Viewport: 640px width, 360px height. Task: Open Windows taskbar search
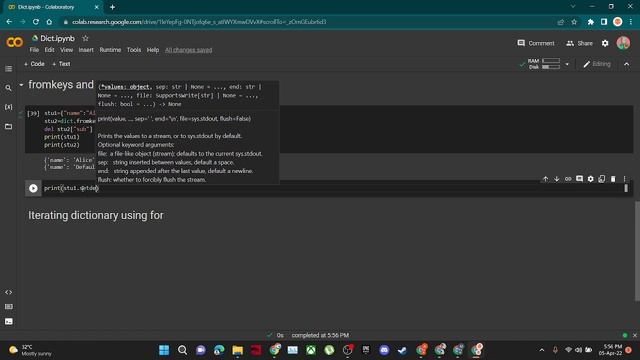coord(182,350)
